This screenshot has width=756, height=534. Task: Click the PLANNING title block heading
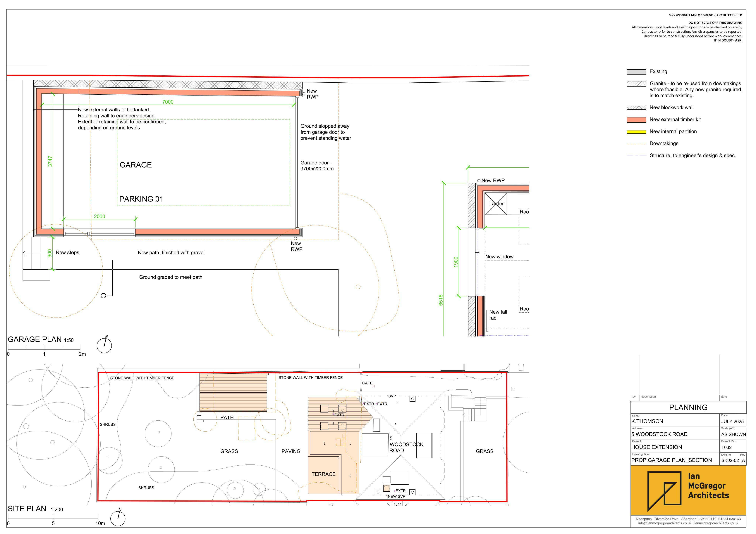(x=688, y=407)
